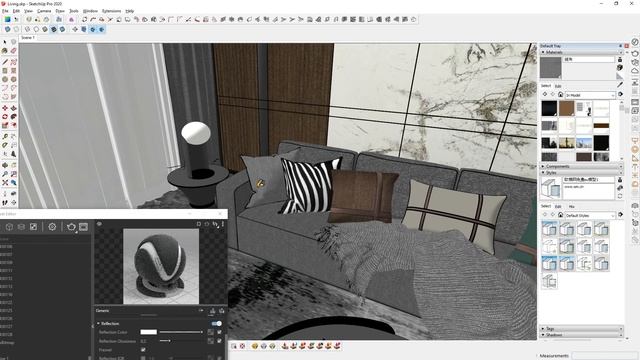640x360 pixels.
Task: Pick the Eraser tool
Action: click(13, 51)
